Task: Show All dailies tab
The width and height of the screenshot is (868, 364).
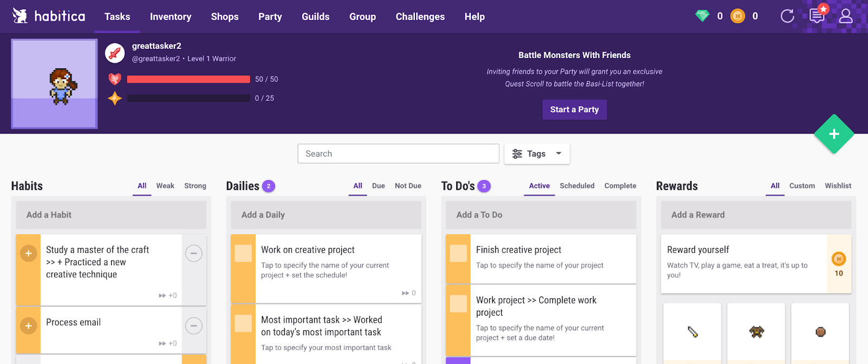Action: click(x=358, y=186)
